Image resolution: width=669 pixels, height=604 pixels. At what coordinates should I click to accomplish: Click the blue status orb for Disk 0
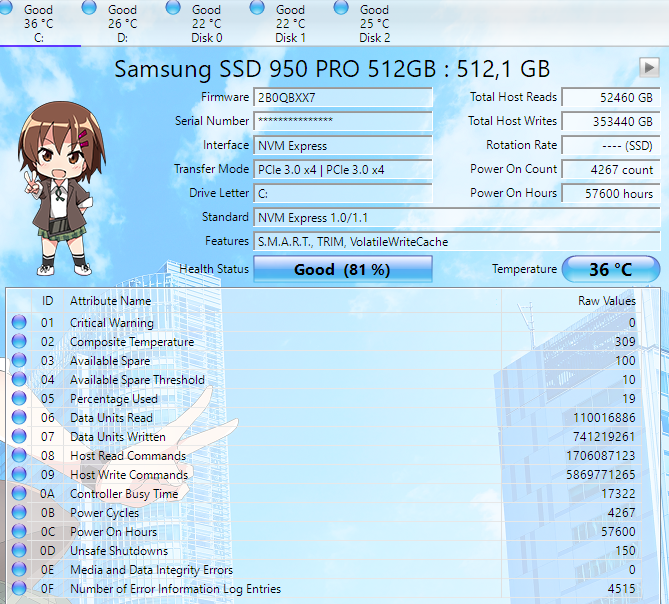point(173,7)
